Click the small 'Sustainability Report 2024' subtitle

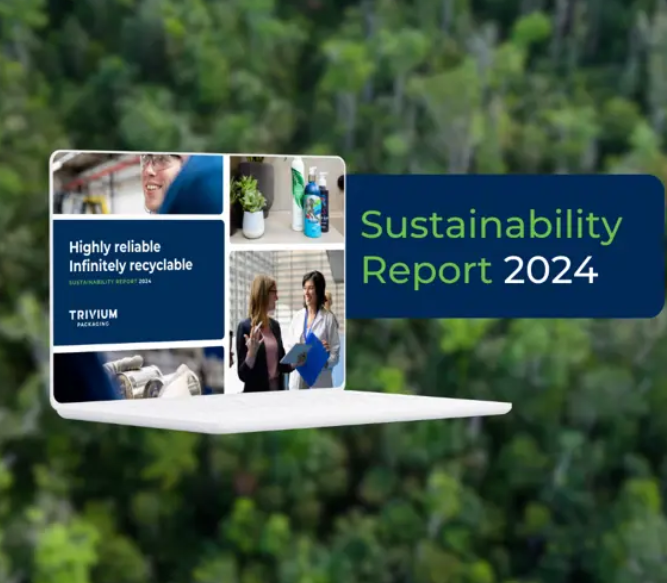point(110,282)
